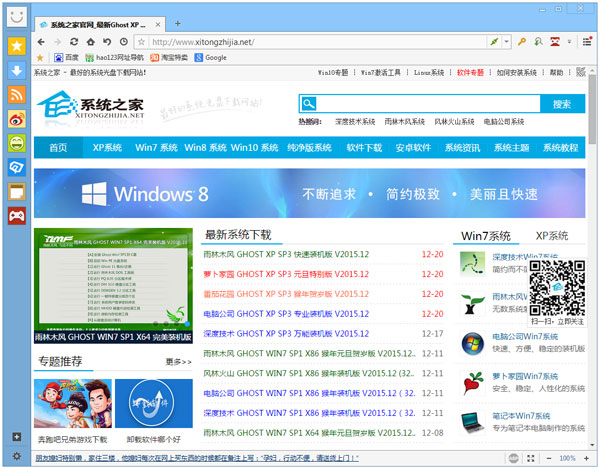This screenshot has height=468, width=600.
Task: Open 萝卜家园 GHOST XP SP3 元旦特别版 link
Action: pos(286,274)
